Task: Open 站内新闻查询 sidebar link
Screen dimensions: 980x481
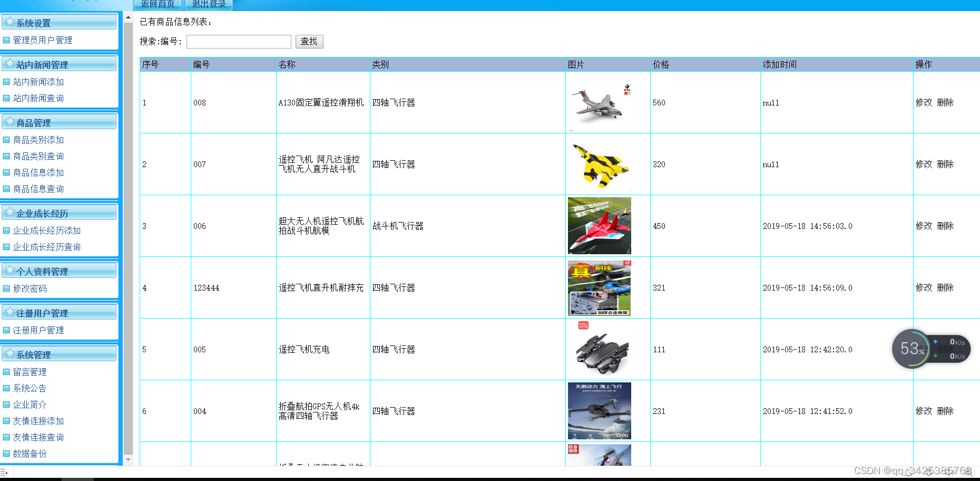Action: (38, 98)
